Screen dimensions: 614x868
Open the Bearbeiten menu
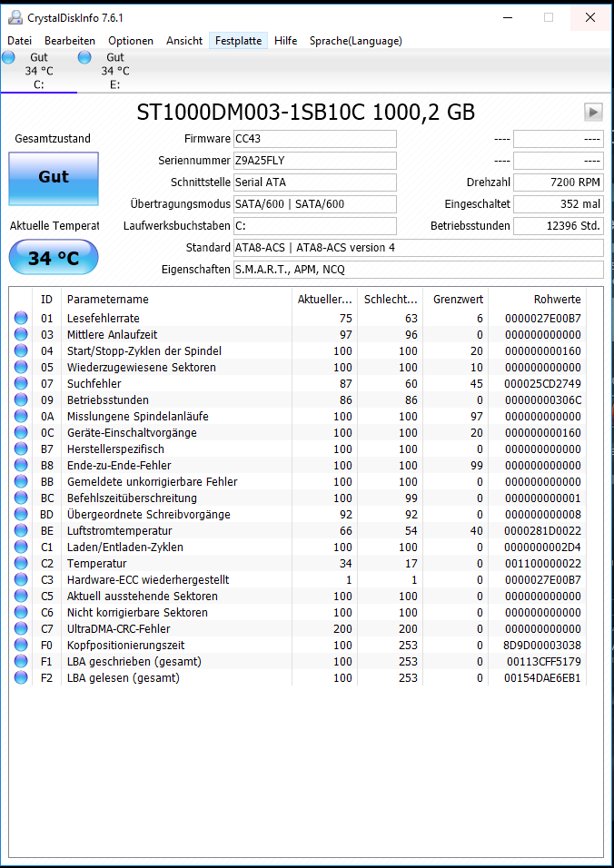[x=70, y=41]
